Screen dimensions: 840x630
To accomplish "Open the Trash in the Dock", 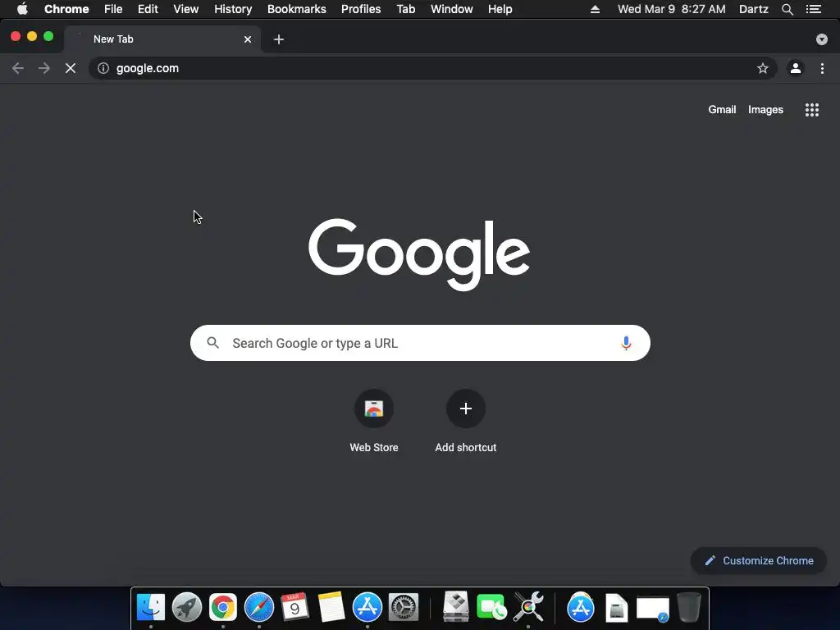I will tap(689, 607).
